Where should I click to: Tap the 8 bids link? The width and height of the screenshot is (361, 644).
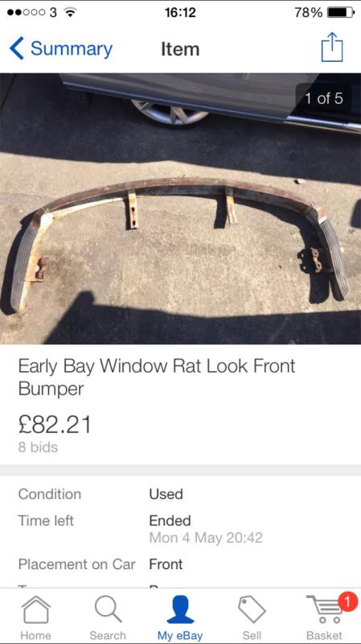[x=38, y=448]
